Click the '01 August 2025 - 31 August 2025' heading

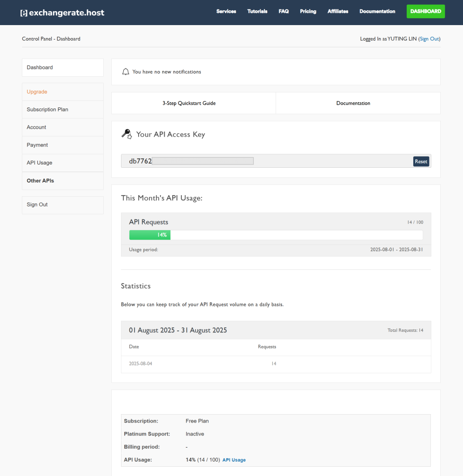point(178,331)
